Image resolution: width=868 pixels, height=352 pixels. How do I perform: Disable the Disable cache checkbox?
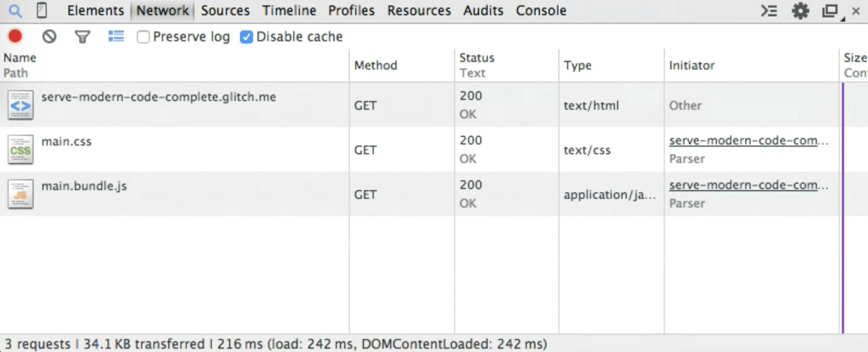click(247, 36)
